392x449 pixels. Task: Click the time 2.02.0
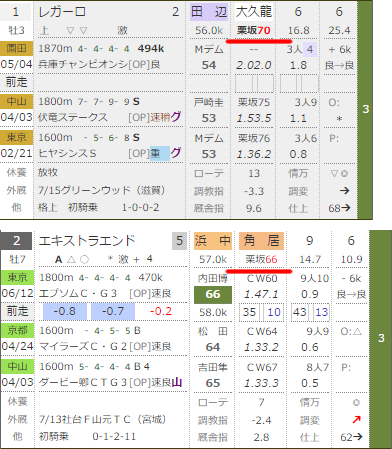coord(254,65)
